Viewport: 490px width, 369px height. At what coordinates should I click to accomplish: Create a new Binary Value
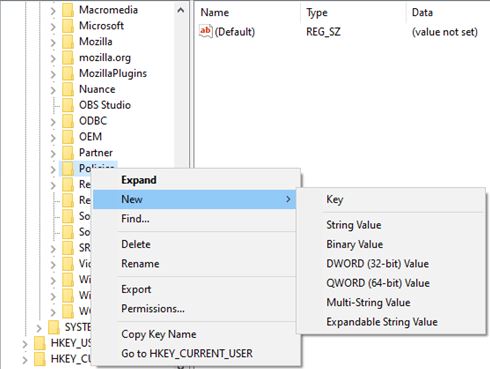[391, 244]
